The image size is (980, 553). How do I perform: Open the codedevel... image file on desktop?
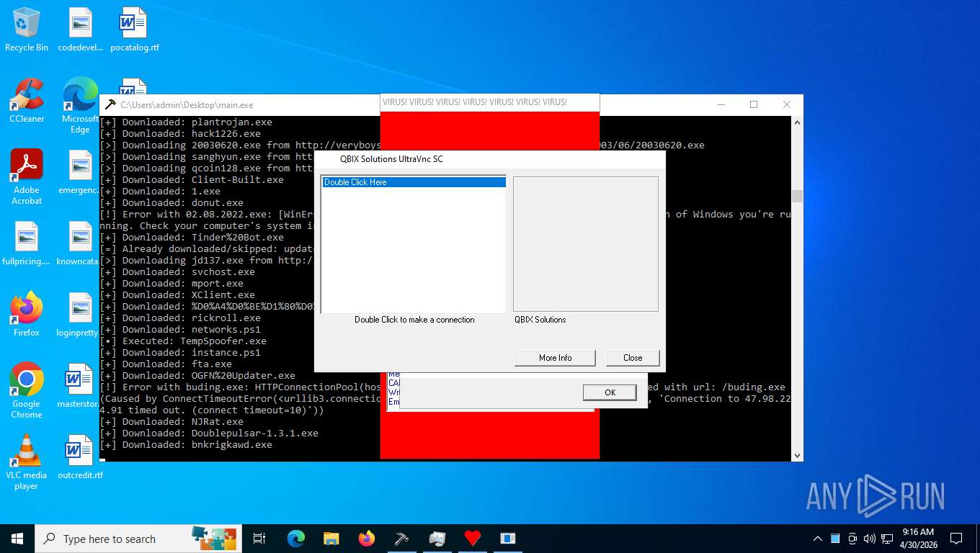[80, 30]
